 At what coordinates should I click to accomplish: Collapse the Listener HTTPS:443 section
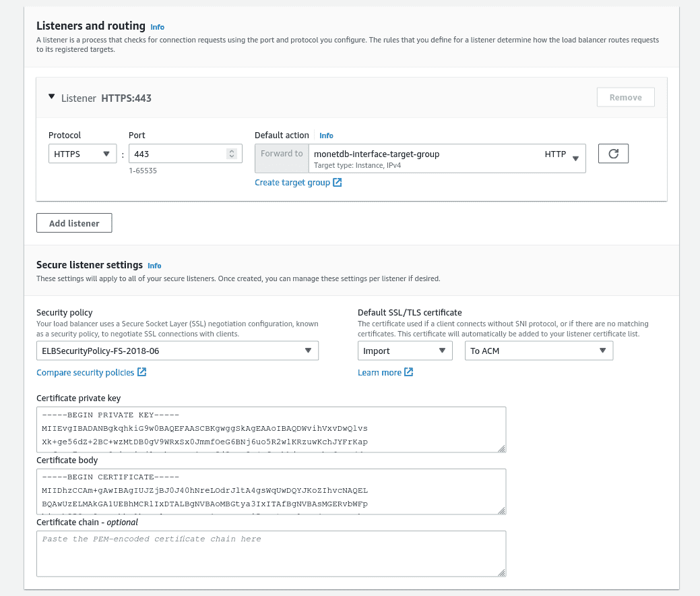52,97
